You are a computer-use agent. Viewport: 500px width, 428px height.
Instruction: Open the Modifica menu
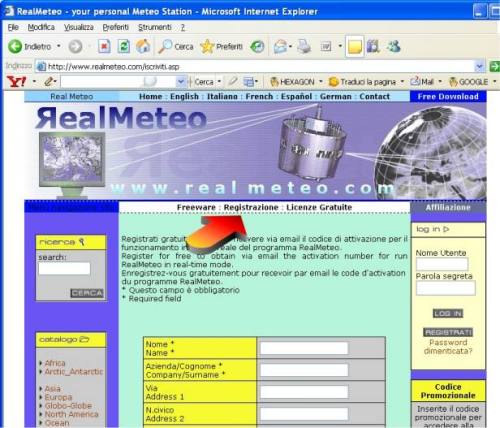point(41,27)
